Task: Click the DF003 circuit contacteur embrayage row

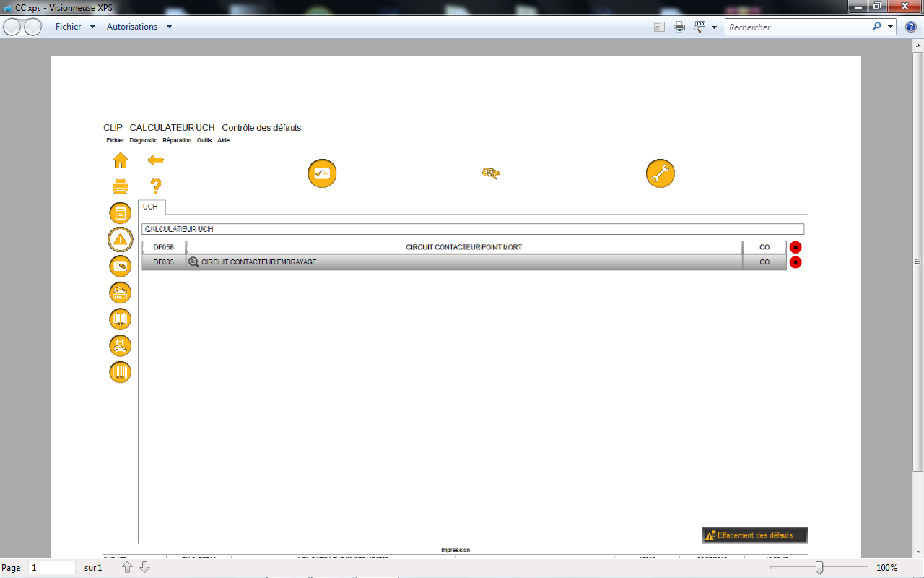Action: [463, 262]
